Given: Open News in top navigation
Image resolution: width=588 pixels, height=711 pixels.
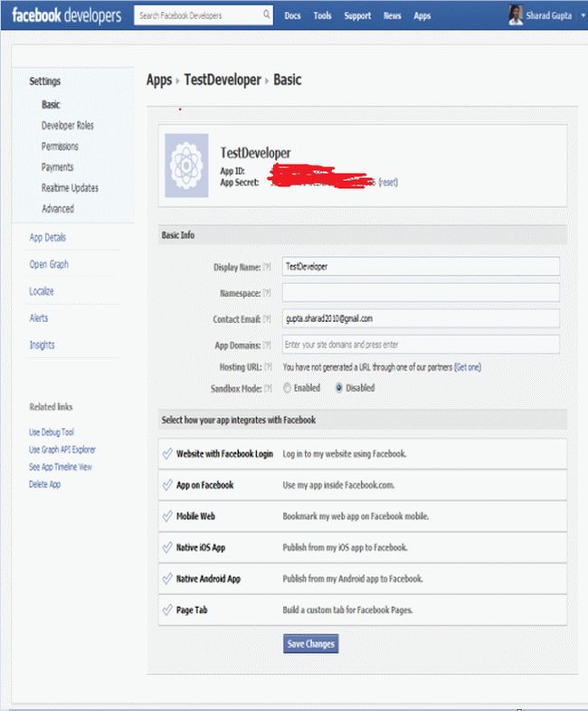Looking at the screenshot, I should [x=393, y=16].
